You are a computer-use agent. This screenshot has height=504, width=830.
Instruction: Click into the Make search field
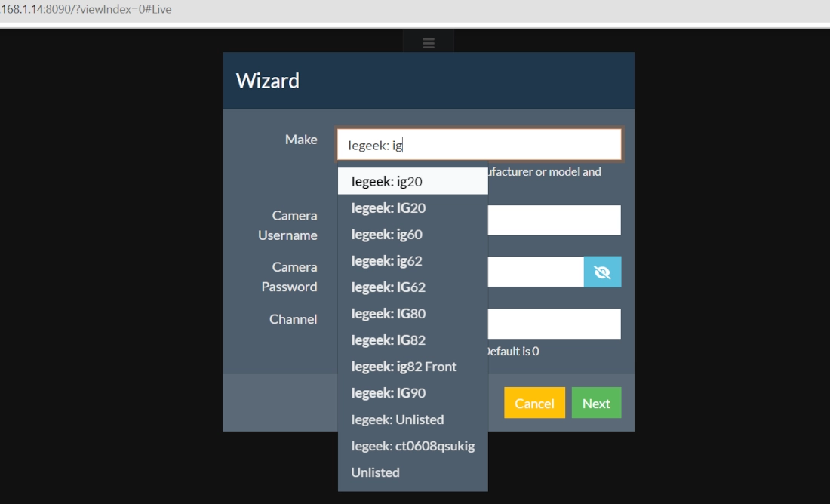[480, 144]
